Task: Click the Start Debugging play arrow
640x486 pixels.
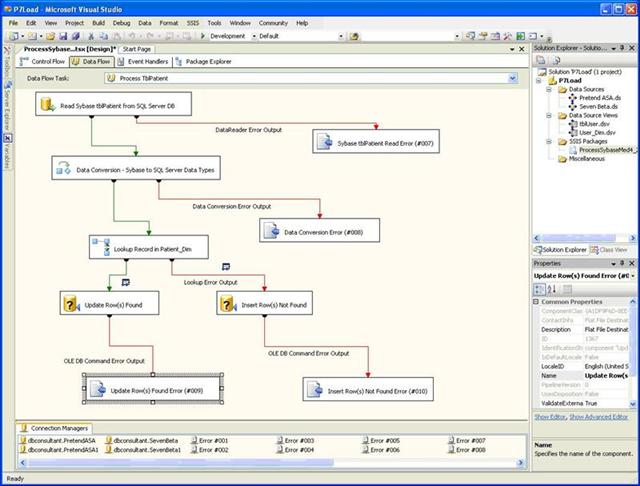Action: point(202,36)
